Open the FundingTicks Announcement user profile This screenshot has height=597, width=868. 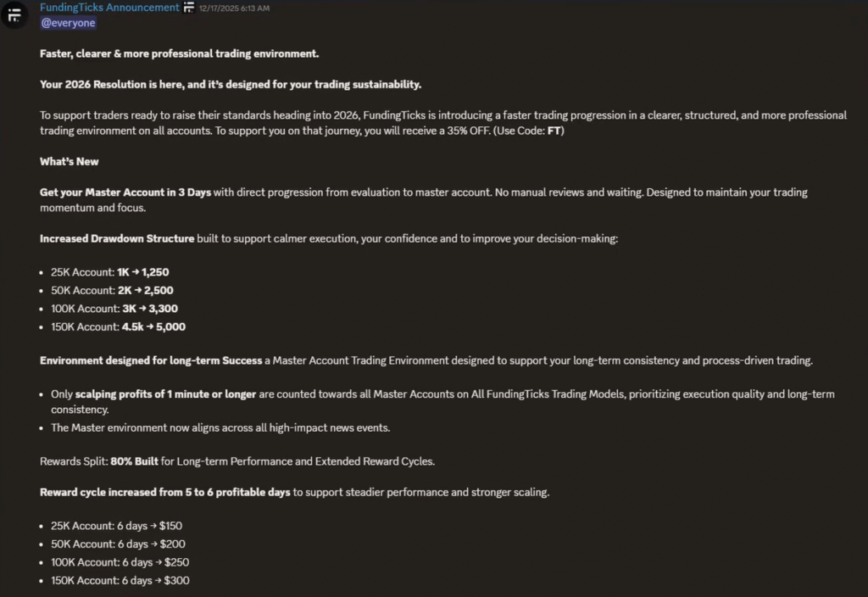point(109,8)
